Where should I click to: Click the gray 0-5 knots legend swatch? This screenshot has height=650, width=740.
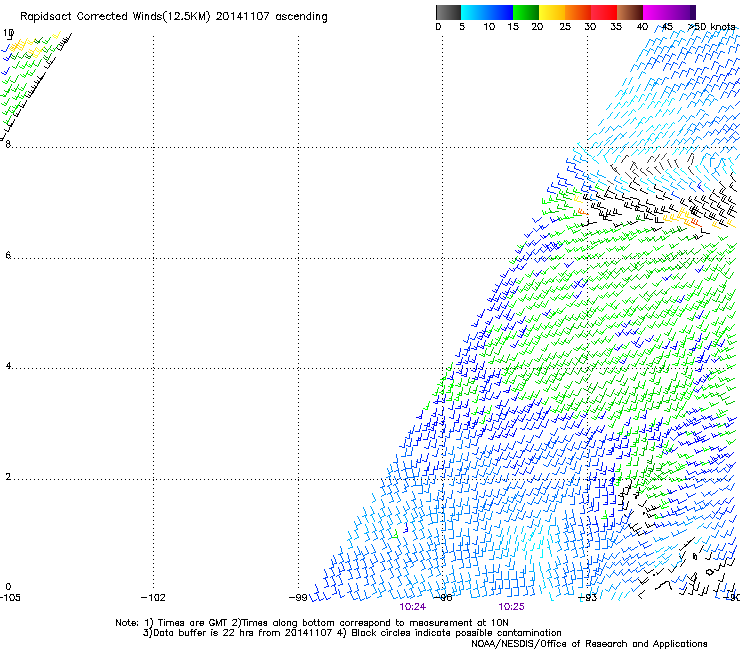448,12
